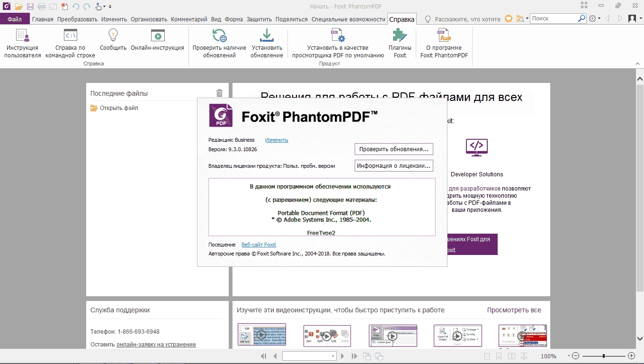Click the Developer Solutions code icon

coord(477,147)
